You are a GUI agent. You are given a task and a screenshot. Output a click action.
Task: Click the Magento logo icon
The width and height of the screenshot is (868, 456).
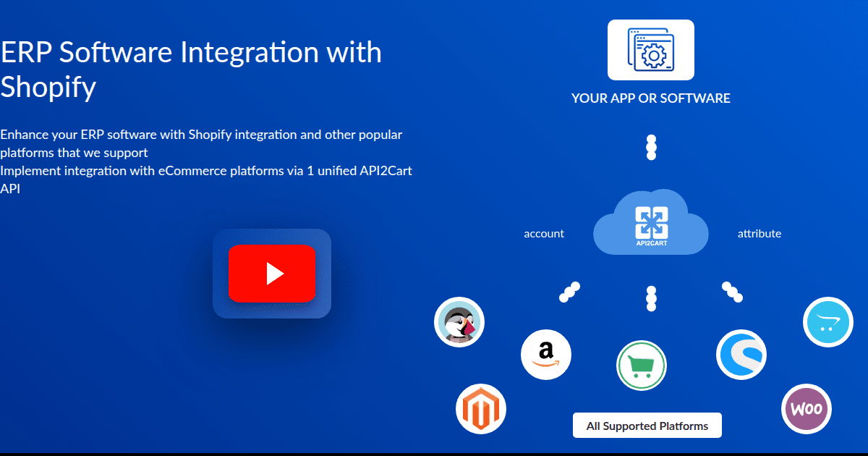pyautogui.click(x=481, y=409)
